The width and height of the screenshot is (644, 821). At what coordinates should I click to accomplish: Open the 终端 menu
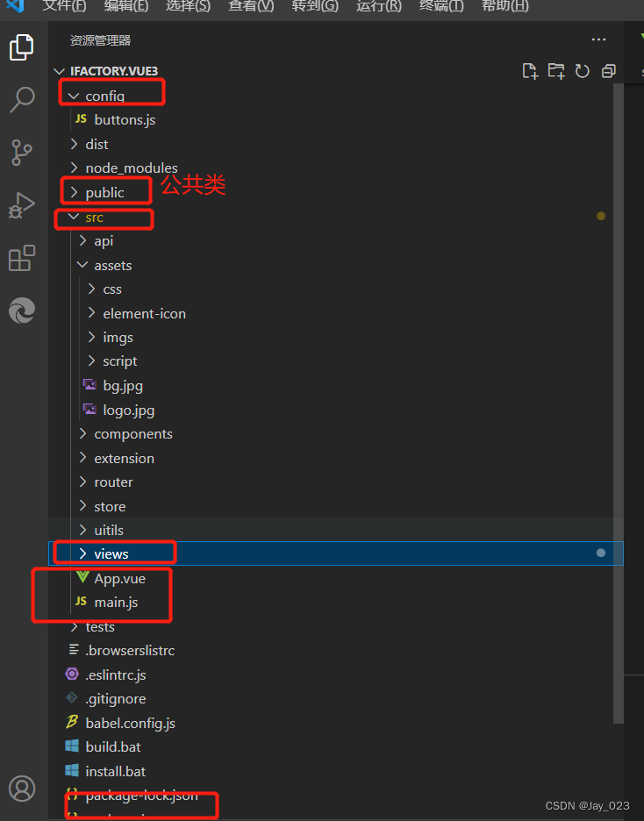[440, 7]
